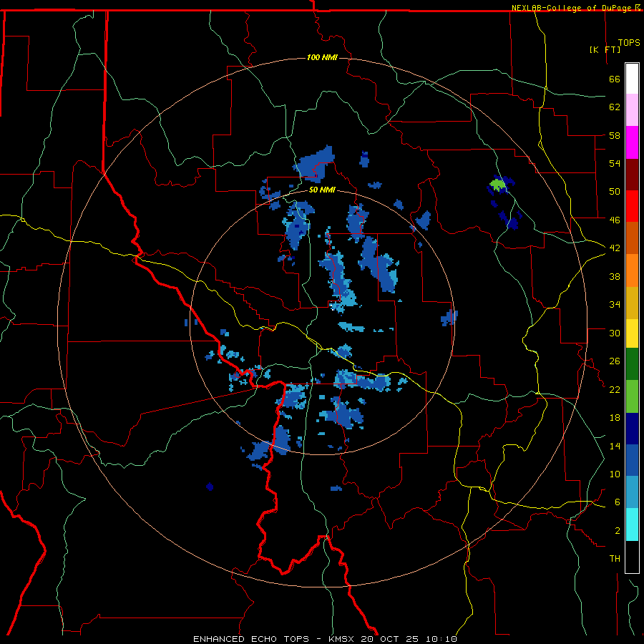Click the white swatch in the tops legend
This screenshot has width=644, height=644.
(x=632, y=79)
